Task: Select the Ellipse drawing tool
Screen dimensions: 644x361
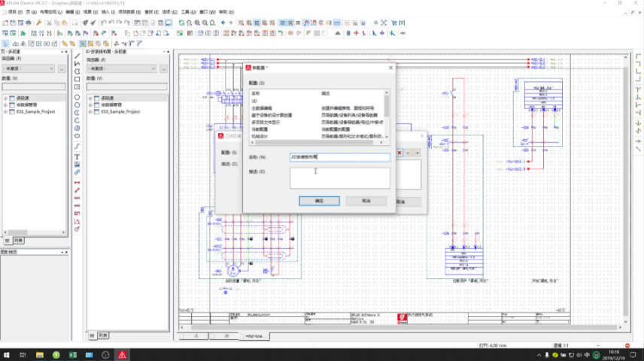Action: click(77, 136)
